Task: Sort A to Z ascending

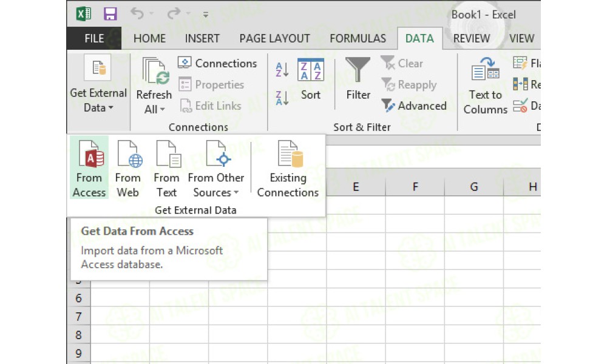Action: [x=282, y=70]
